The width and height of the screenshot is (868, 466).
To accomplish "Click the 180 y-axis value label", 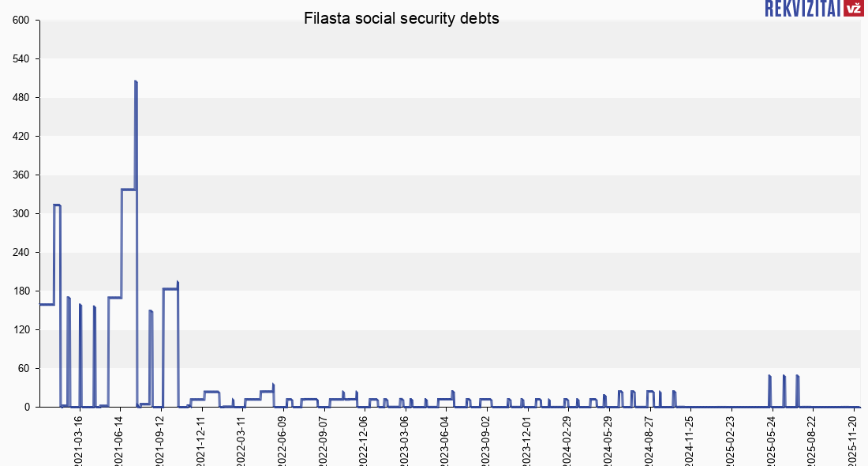I will pos(21,291).
